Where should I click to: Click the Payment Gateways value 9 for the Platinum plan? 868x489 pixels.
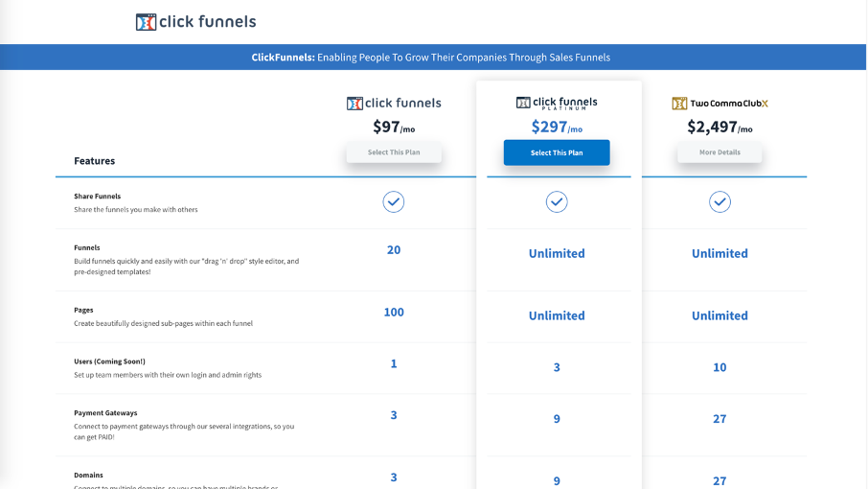[x=557, y=419]
